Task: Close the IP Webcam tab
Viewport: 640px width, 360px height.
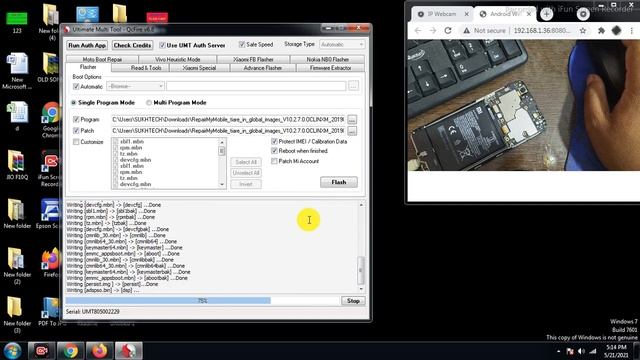Action: (467, 14)
